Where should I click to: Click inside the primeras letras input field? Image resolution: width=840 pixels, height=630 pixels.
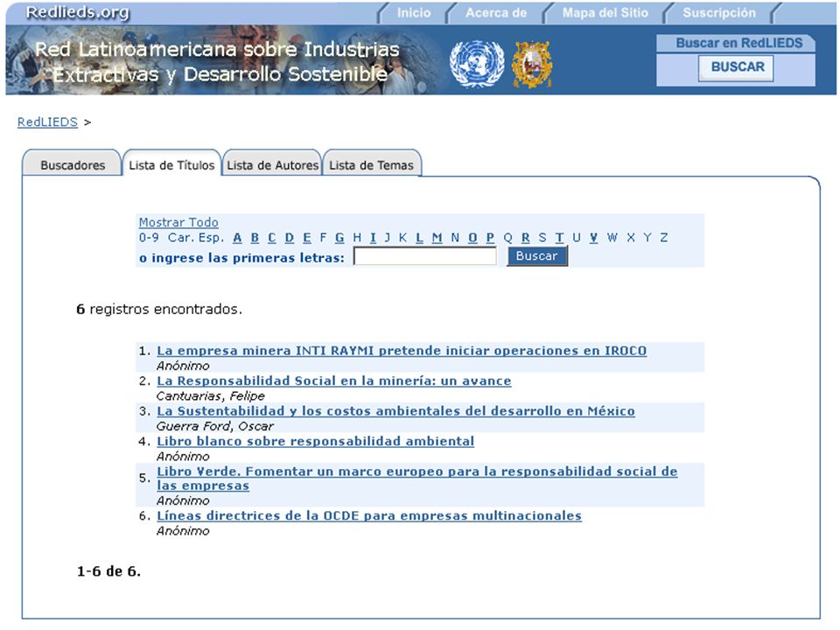(425, 256)
